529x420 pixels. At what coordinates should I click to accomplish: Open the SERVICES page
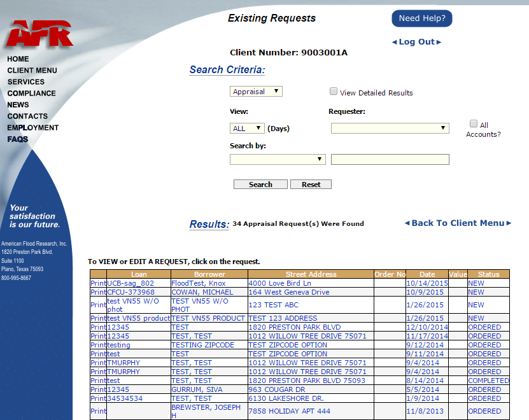25,81
